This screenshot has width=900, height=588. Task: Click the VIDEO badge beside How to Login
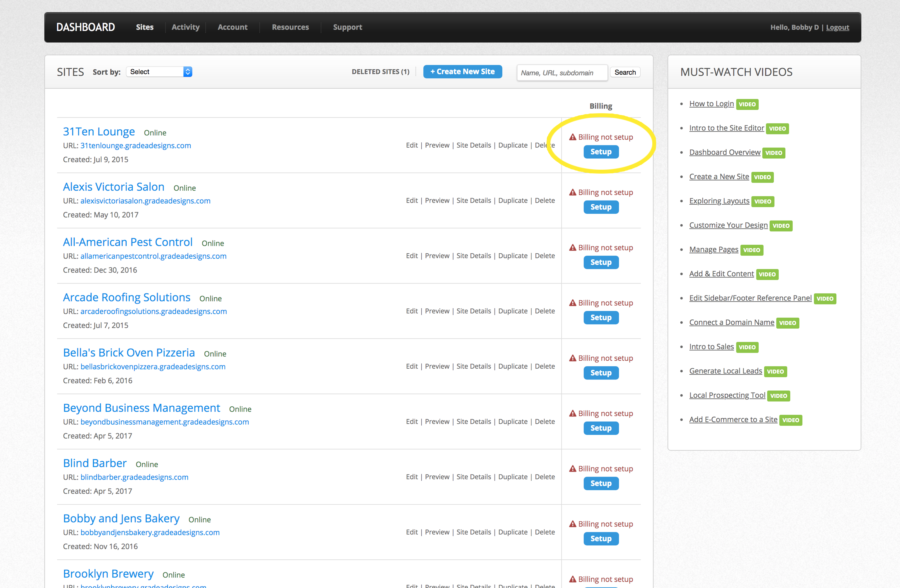[x=747, y=104]
